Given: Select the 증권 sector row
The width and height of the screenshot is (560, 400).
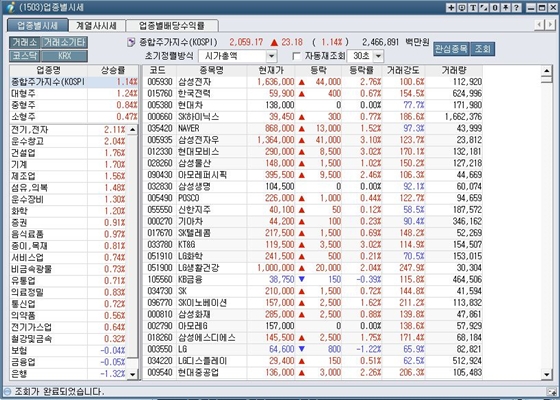Looking at the screenshot, I should pyautogui.click(x=68, y=223).
